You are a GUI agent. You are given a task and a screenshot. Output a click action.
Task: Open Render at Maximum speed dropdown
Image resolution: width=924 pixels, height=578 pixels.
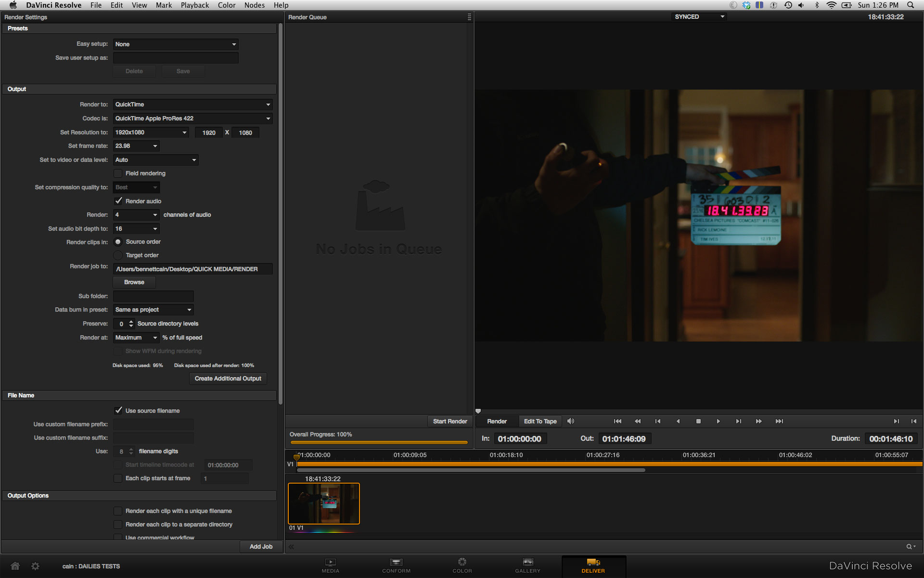(x=136, y=338)
